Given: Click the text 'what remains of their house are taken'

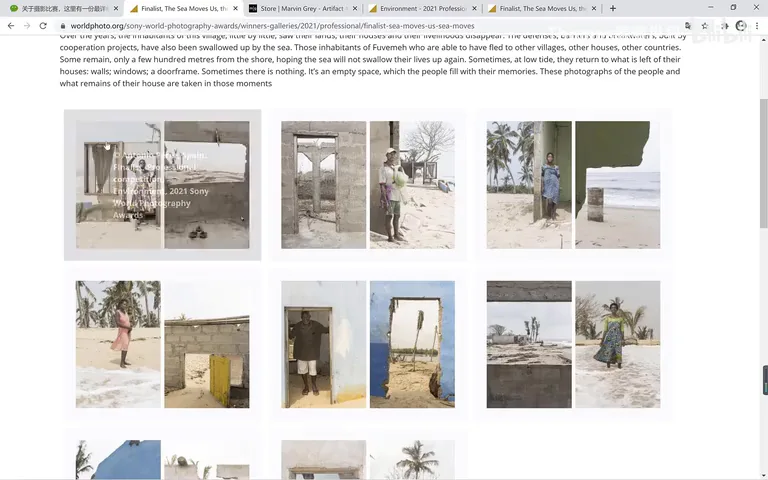Looking at the screenshot, I should click(127, 83).
